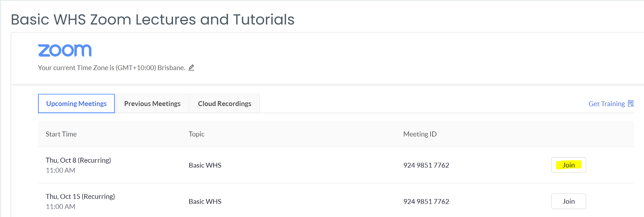Click the Oct 15 meeting ID number
This screenshot has height=217, width=644.
[426, 201]
